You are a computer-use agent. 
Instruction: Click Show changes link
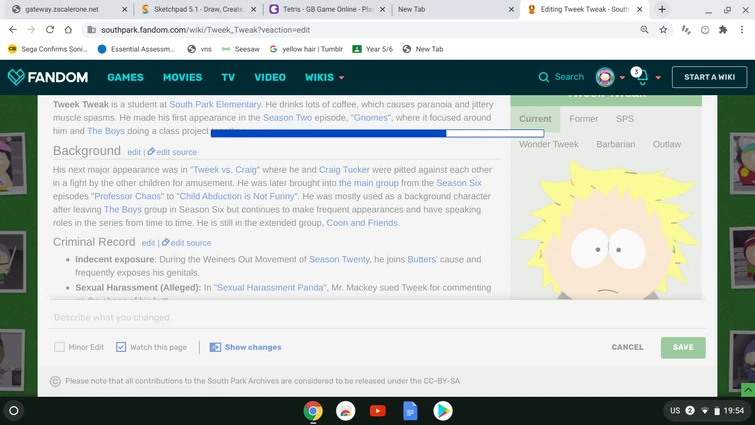(x=253, y=347)
